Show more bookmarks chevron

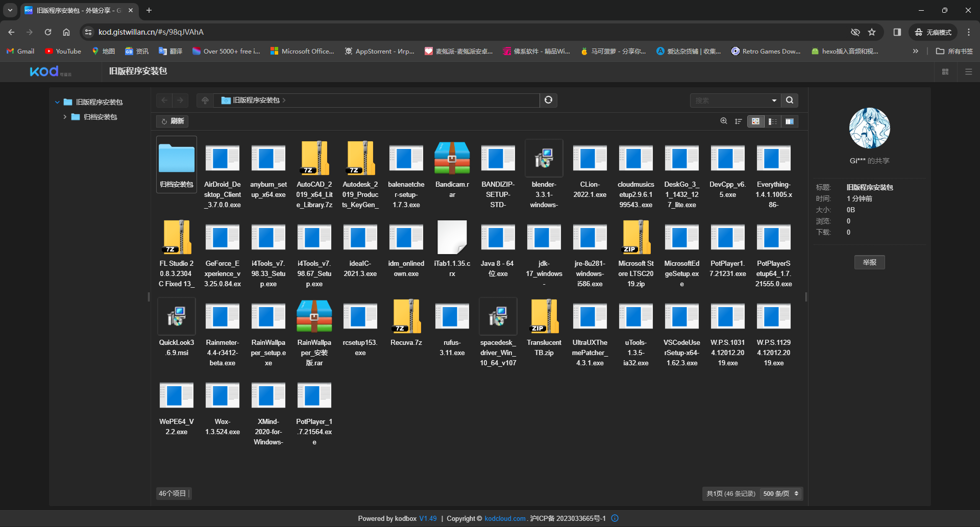[916, 51]
